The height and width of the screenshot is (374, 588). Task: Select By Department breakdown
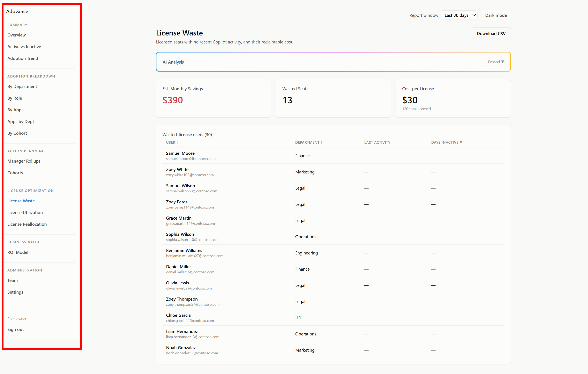coord(22,86)
